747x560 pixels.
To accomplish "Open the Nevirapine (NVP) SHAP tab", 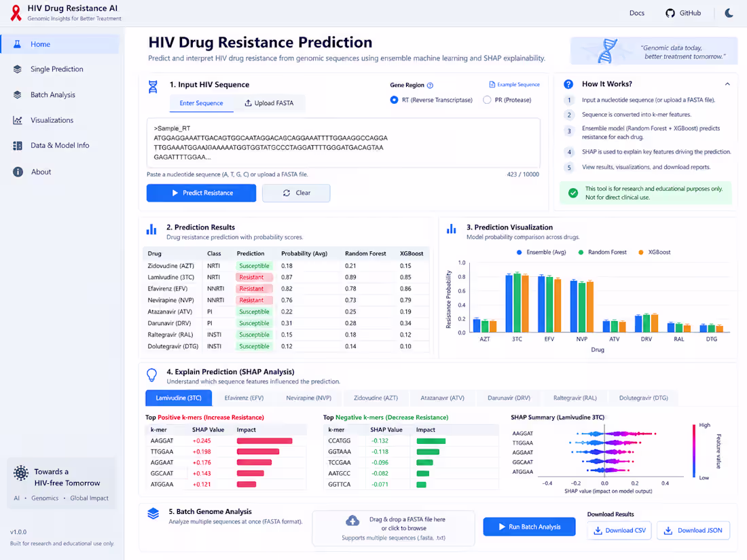I will tap(309, 398).
